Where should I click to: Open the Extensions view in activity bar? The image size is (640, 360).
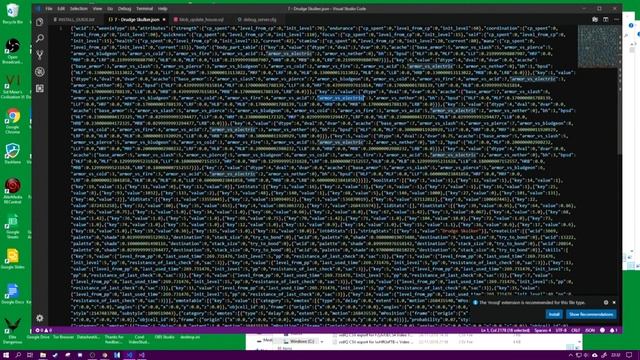point(40,89)
